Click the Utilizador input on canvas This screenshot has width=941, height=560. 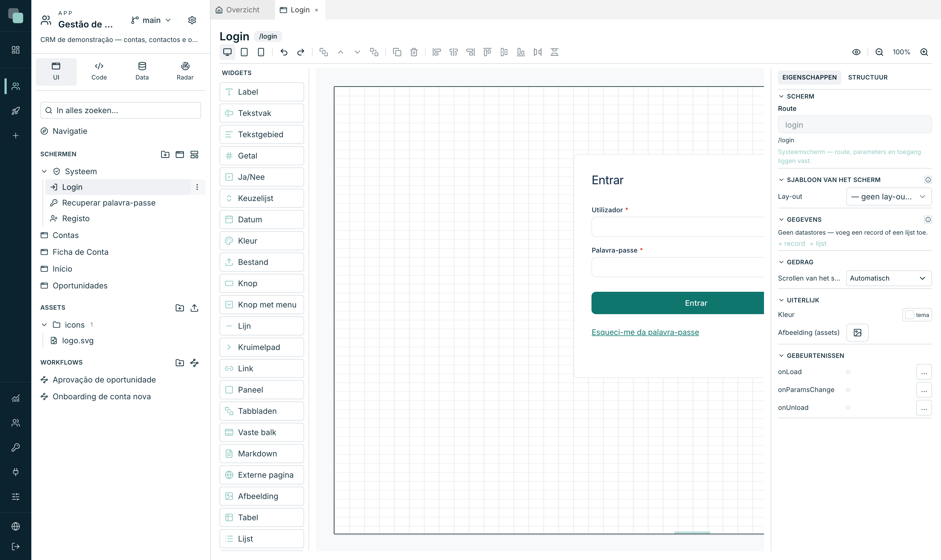click(677, 227)
